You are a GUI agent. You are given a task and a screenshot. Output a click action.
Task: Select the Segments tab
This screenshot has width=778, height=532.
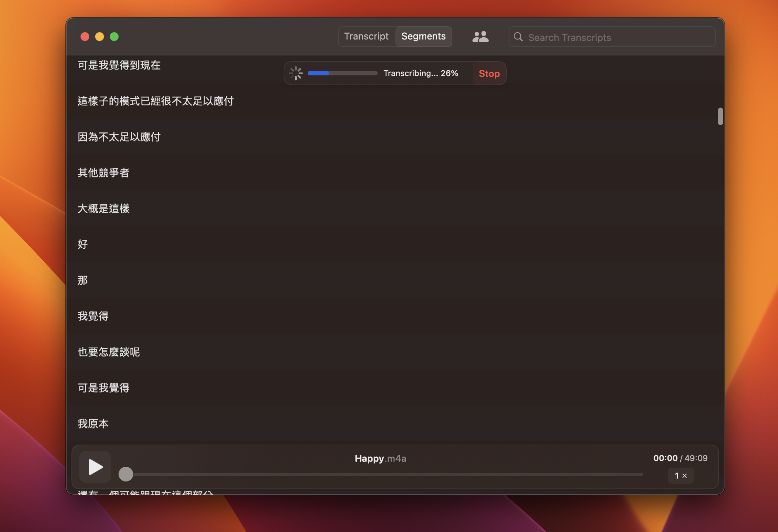[x=423, y=36]
